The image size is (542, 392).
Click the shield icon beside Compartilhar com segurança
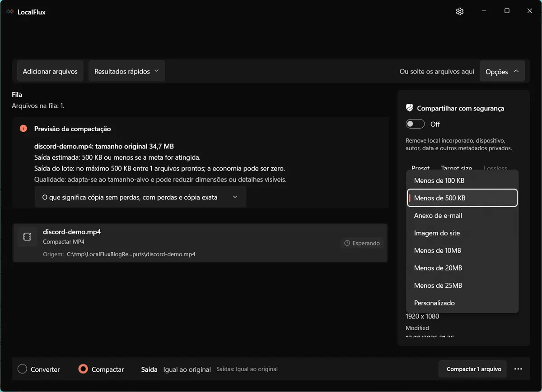[410, 108]
